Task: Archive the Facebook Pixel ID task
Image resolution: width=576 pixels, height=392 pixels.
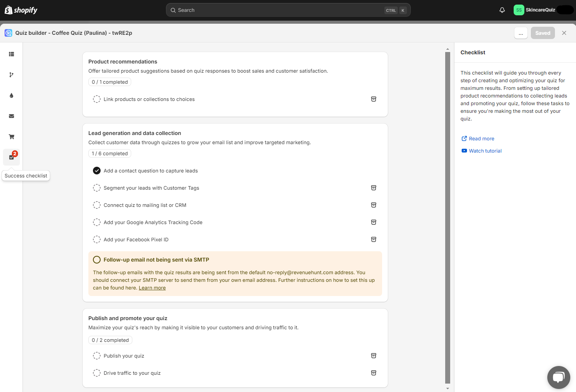Action: [374, 239]
